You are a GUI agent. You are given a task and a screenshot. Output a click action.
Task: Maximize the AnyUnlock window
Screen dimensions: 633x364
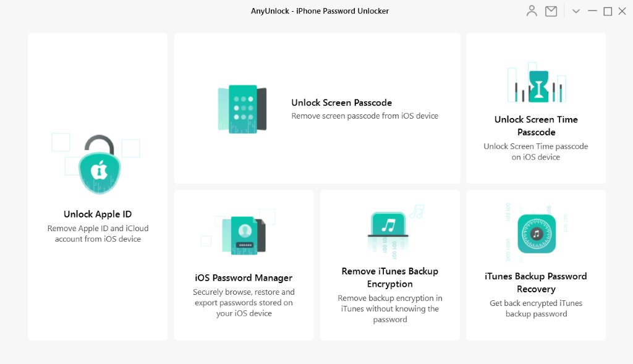[x=608, y=11]
